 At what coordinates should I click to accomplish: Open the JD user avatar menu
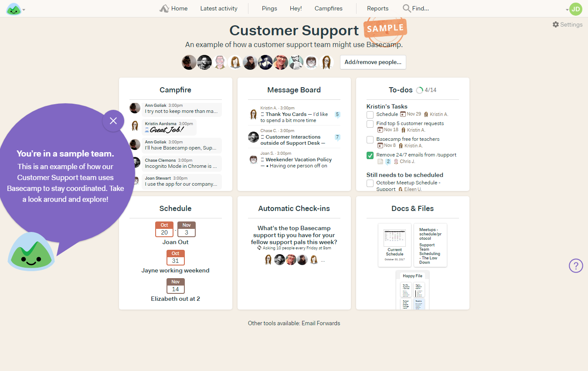click(576, 9)
